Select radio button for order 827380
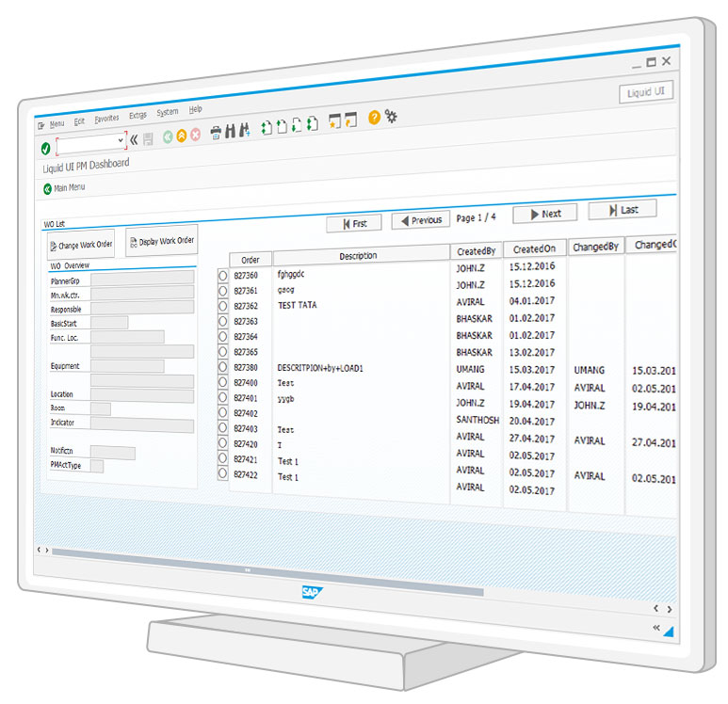The height and width of the screenshot is (704, 728). coord(223,367)
